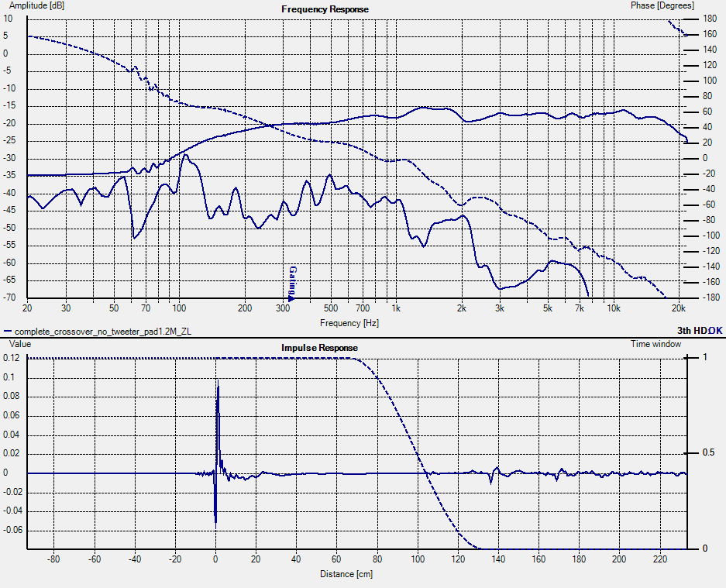The width and height of the screenshot is (726, 588).
Task: Click the -0.06 tick on value axis
Action: click(12, 530)
